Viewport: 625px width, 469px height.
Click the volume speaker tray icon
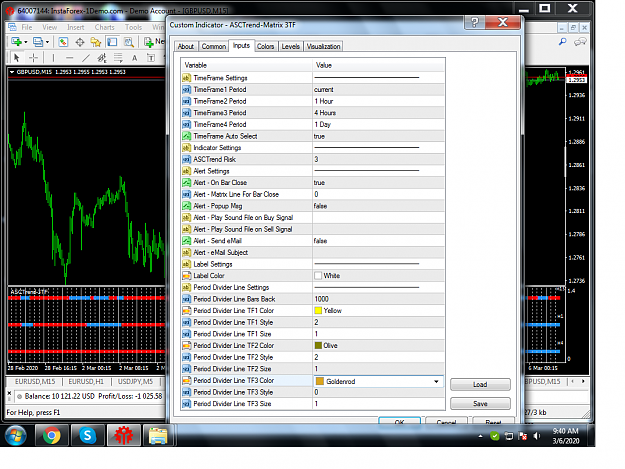pyautogui.click(x=537, y=436)
